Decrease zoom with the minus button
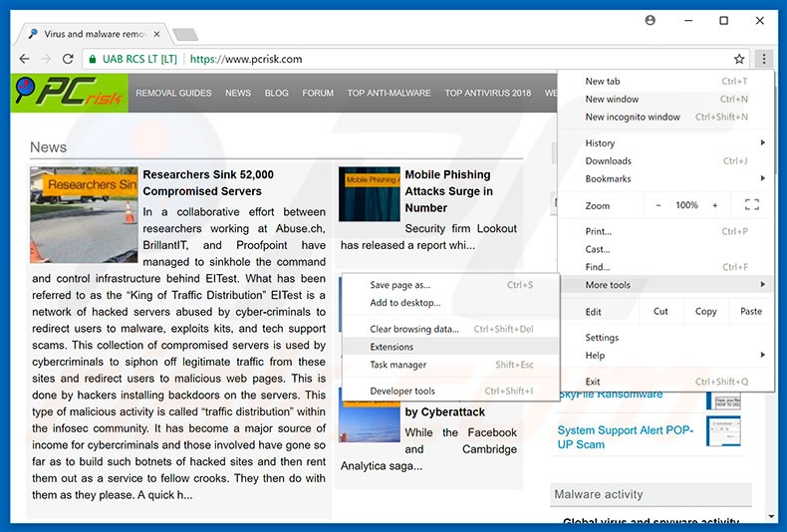 pyautogui.click(x=658, y=205)
